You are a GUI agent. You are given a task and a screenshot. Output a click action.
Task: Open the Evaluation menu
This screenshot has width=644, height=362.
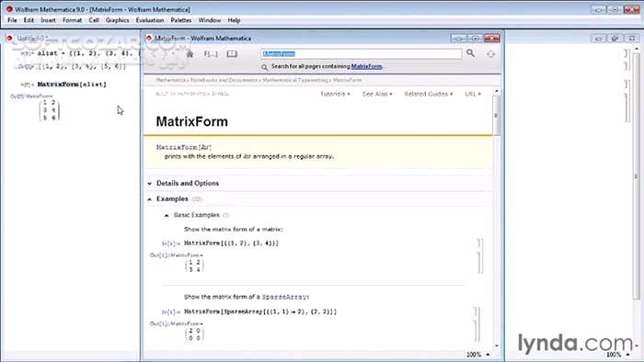[x=150, y=20]
